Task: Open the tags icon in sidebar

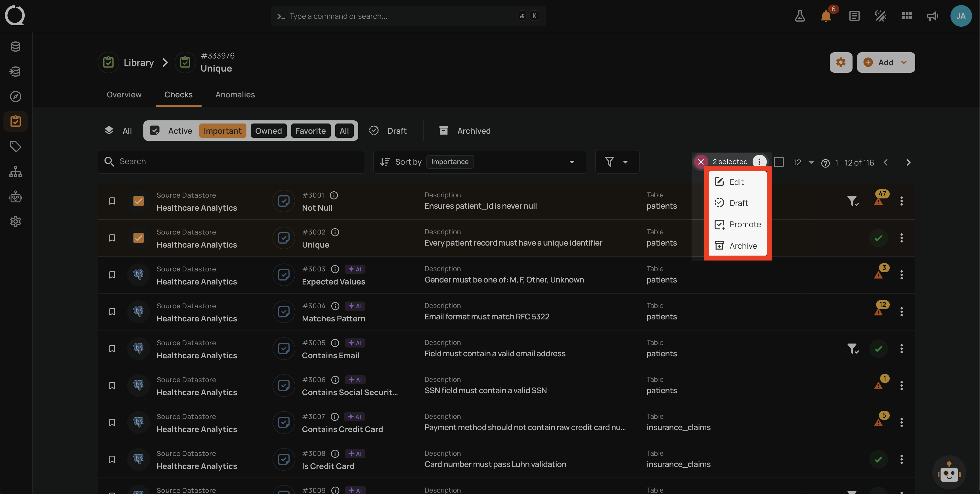Action: (x=16, y=146)
